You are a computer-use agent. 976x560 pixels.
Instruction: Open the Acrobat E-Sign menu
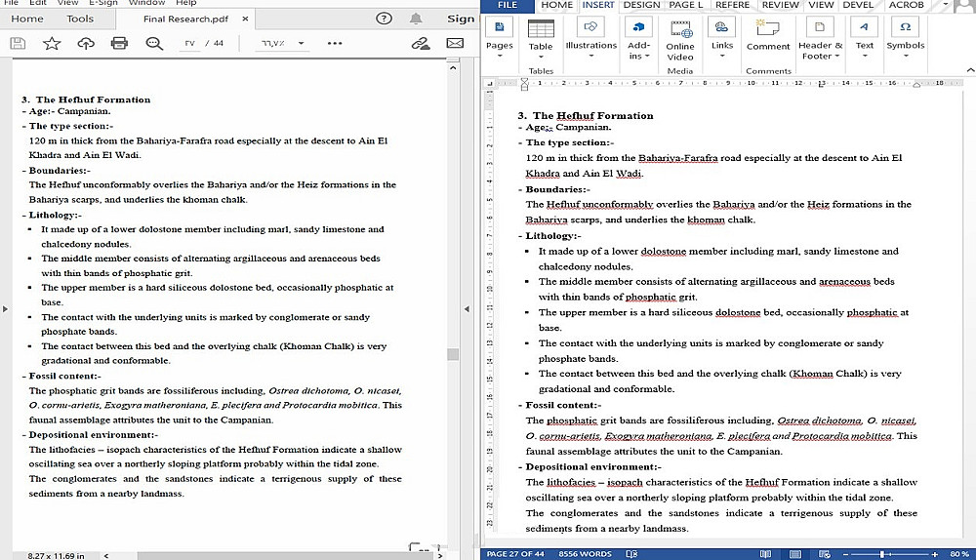(x=103, y=3)
